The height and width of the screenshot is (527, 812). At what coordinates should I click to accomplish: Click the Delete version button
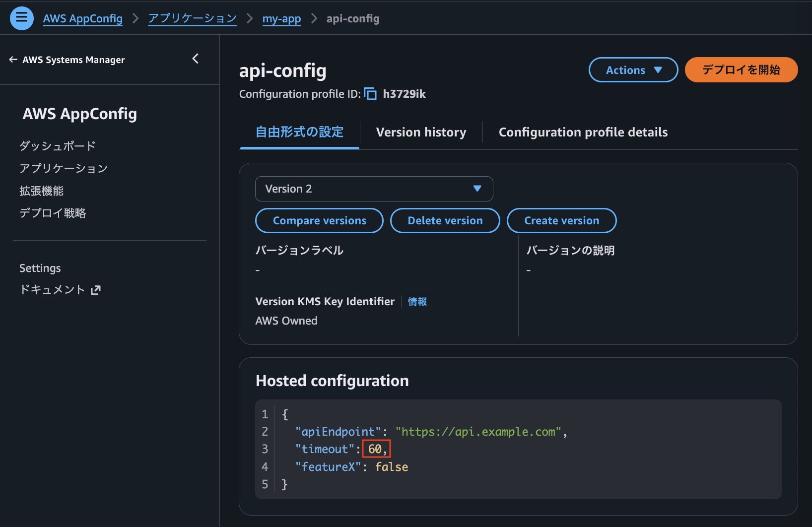[x=445, y=221]
